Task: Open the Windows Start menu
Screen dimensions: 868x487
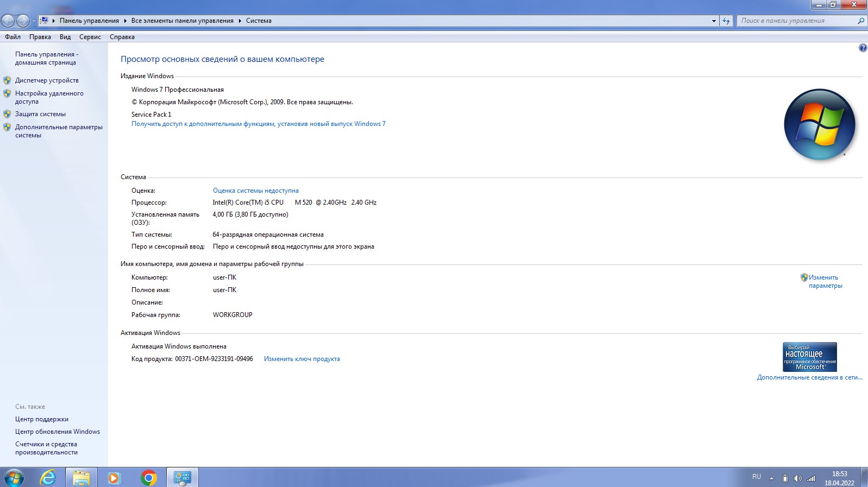Action: coord(14,478)
